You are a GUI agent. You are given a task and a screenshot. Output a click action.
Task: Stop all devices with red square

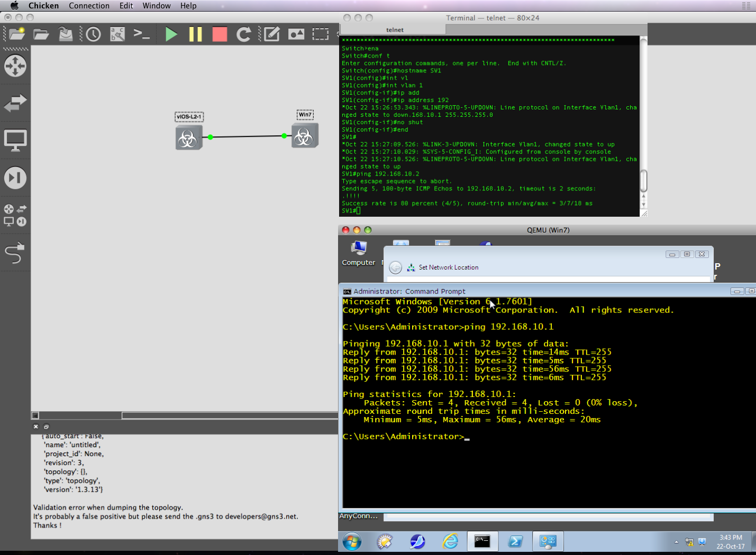point(220,34)
